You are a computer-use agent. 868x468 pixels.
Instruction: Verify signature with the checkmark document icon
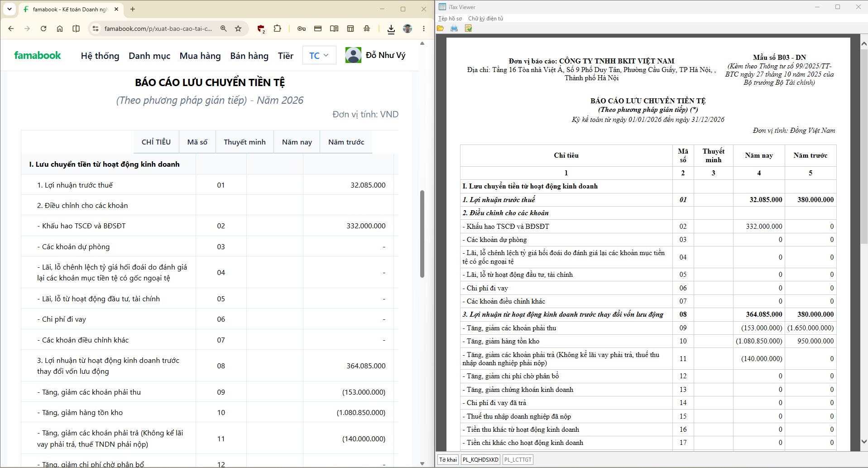pyautogui.click(x=468, y=29)
